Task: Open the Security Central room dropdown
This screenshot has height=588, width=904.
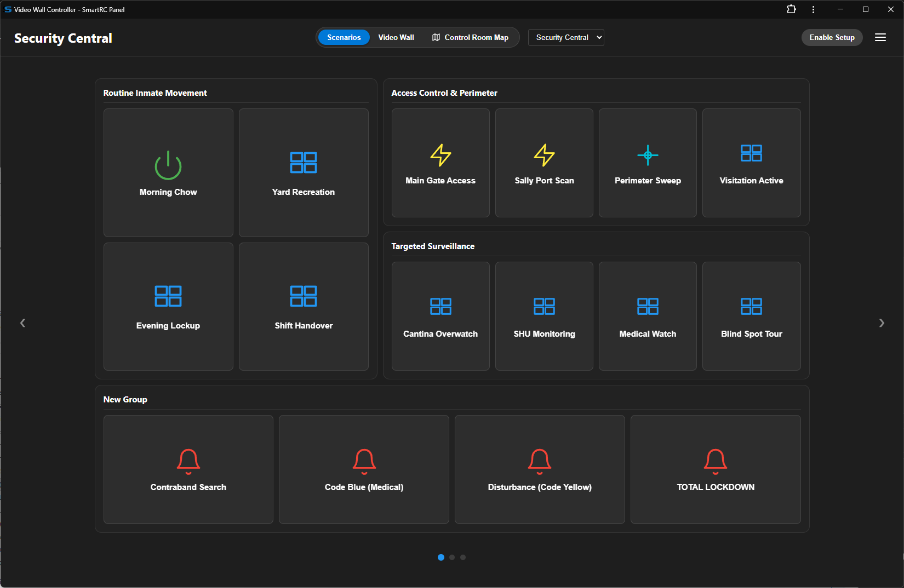Action: point(566,37)
